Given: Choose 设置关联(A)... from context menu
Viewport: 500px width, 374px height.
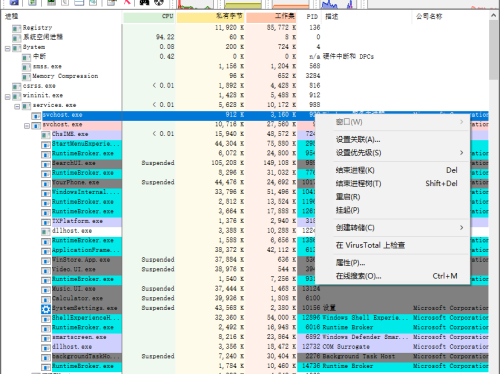Looking at the screenshot, I should [x=392, y=139].
